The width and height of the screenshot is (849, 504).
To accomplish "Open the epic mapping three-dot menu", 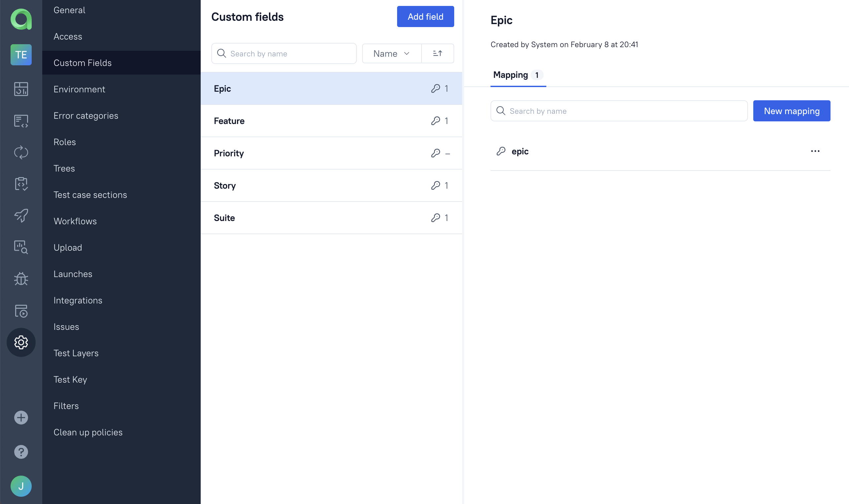I will (815, 151).
